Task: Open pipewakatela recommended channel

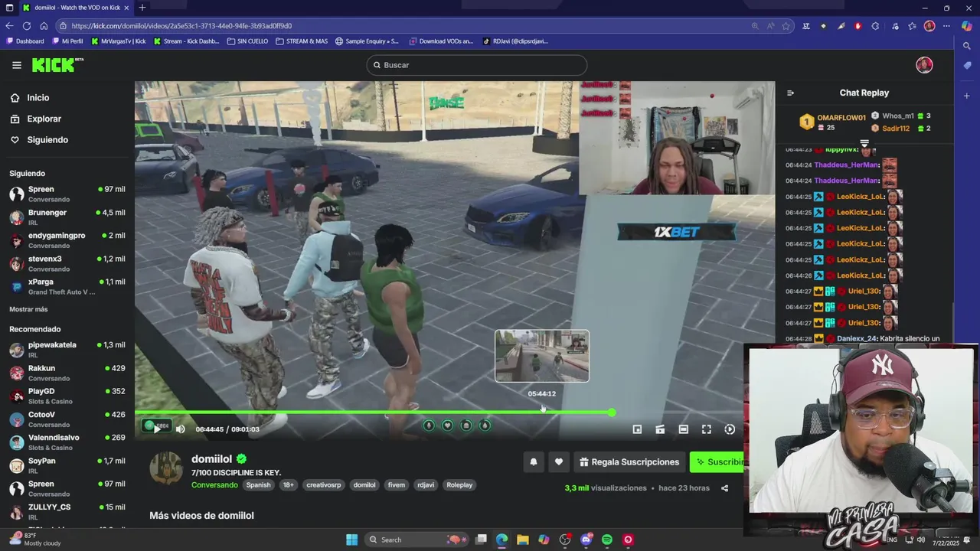Action: pos(67,350)
